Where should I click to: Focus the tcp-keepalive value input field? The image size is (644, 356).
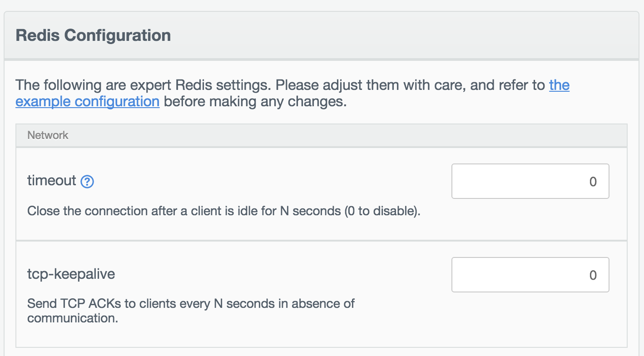coord(530,275)
